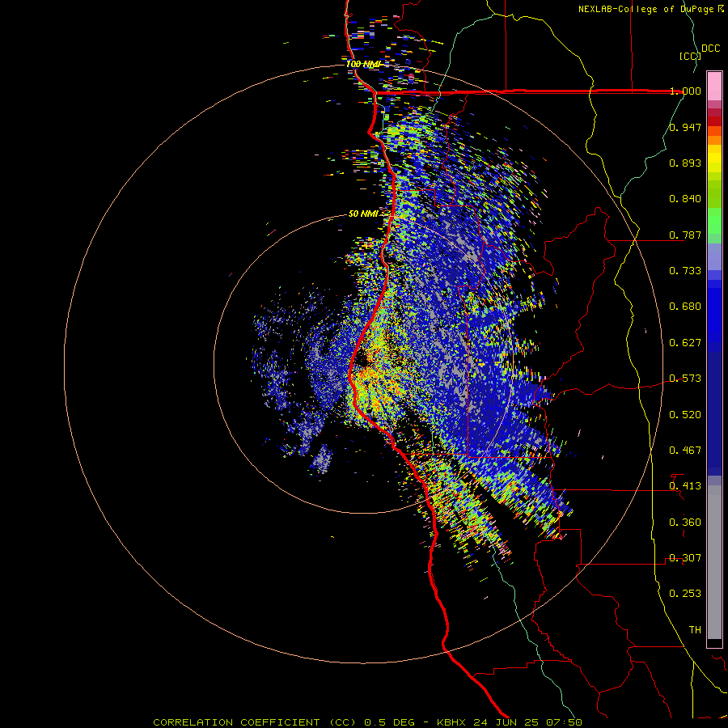Click the 0.840 scale value
The height and width of the screenshot is (728, 728).
pos(685,199)
